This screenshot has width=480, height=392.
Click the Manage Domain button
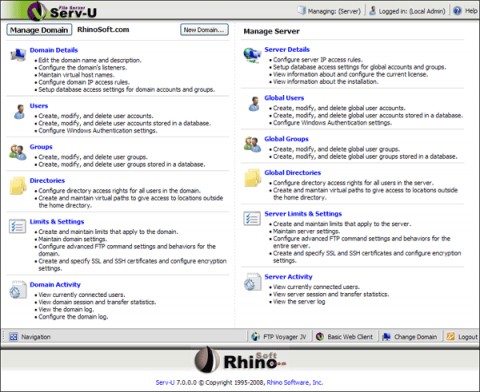point(39,30)
